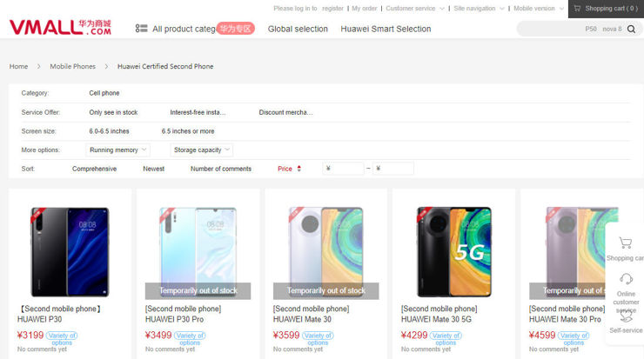Enable the 'Only see in stock' filter
This screenshot has height=359, width=644.
point(113,112)
